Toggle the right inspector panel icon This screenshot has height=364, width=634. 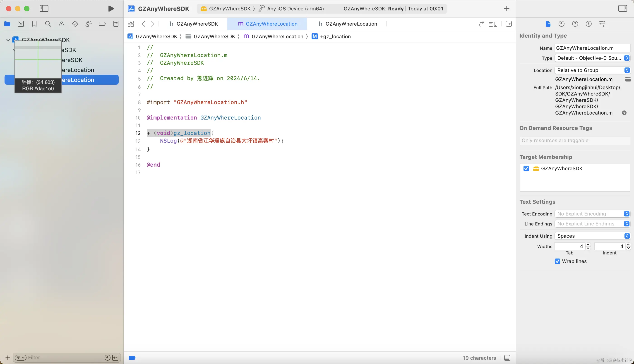tap(622, 9)
